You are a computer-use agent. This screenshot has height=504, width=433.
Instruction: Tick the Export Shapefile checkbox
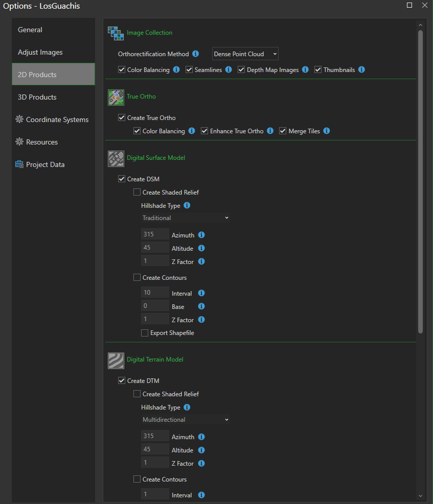point(145,333)
